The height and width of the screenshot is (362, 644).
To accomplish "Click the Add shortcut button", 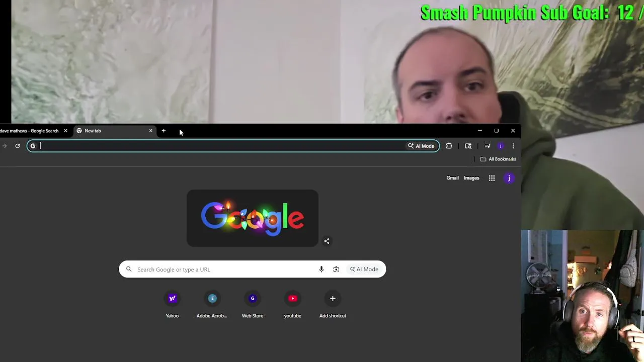I will [x=333, y=305].
